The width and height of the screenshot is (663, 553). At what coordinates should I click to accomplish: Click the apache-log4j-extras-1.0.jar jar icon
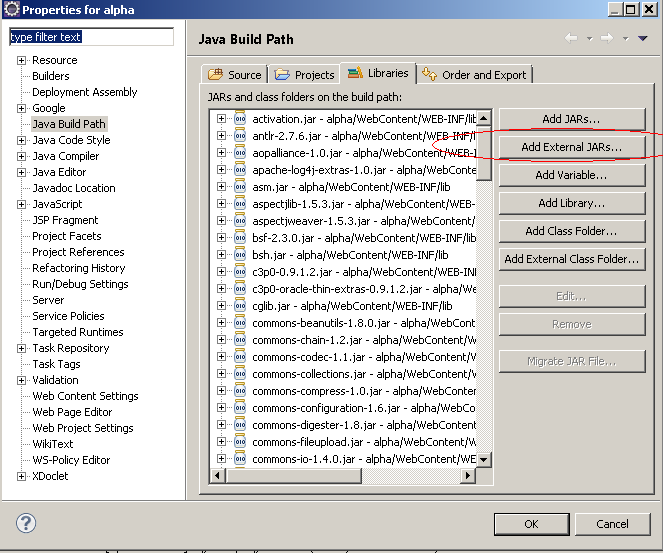(x=240, y=170)
